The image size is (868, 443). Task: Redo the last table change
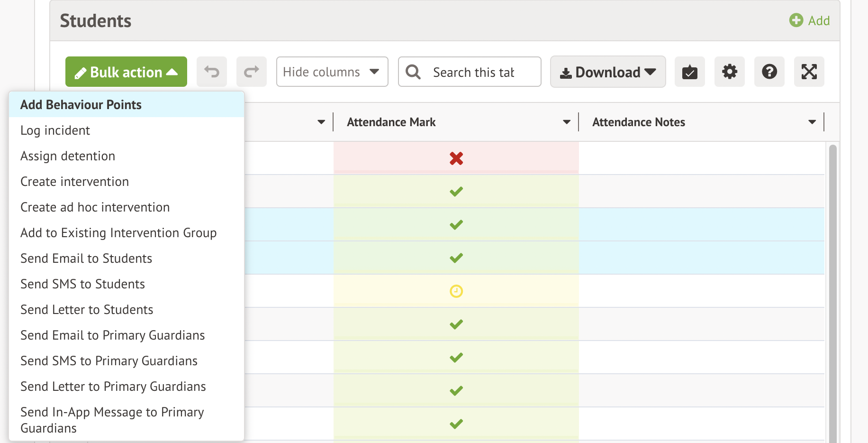click(252, 72)
